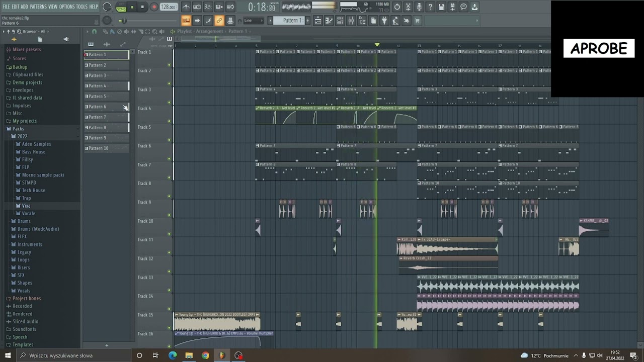This screenshot has width=644, height=362.
Task: Open the PATTERNS menu
Action: (38, 7)
